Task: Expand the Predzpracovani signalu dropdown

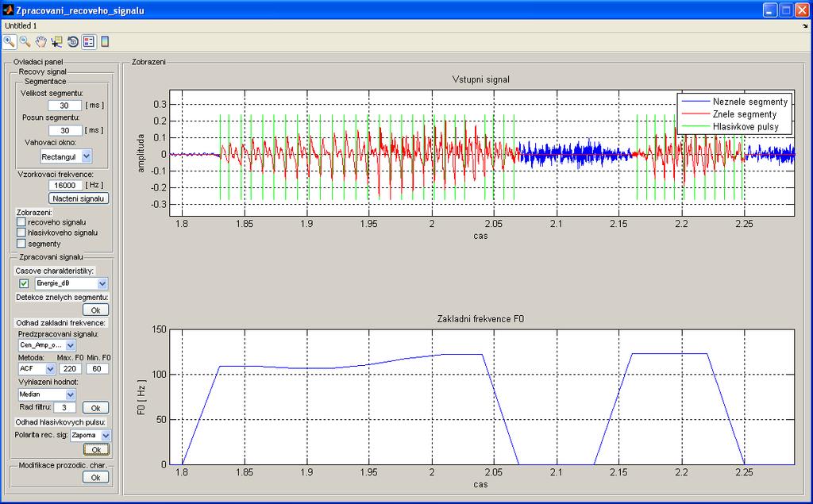Action: point(47,344)
